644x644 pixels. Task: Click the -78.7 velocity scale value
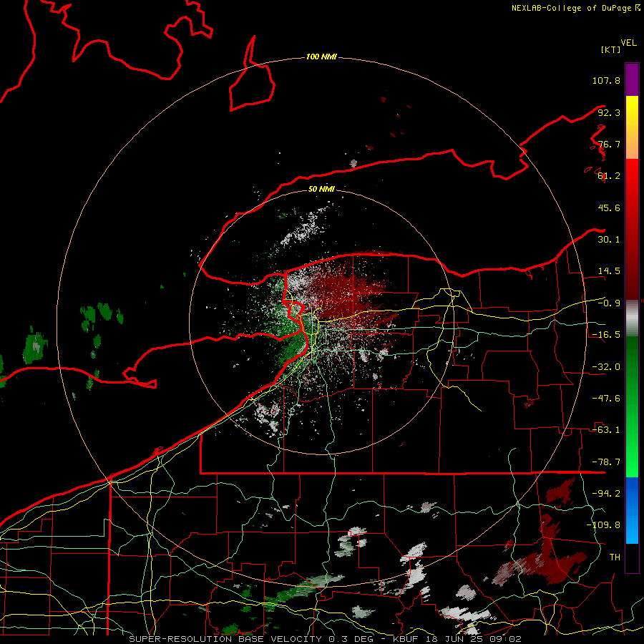(x=606, y=462)
